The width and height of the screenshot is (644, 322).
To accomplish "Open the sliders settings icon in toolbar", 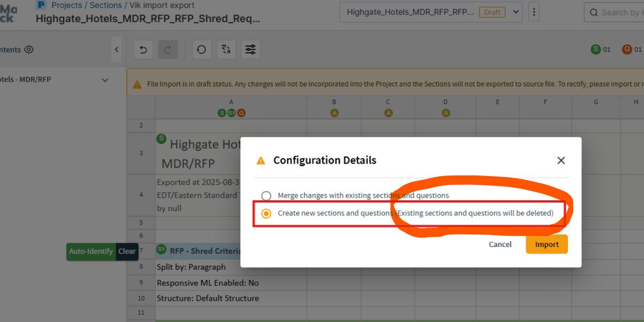I will tap(250, 50).
